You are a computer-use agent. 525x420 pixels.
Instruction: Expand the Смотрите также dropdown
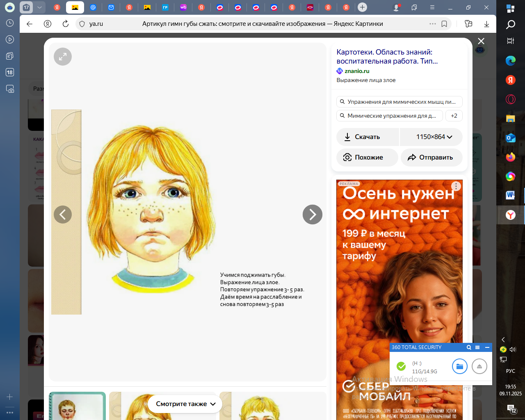coord(186,404)
